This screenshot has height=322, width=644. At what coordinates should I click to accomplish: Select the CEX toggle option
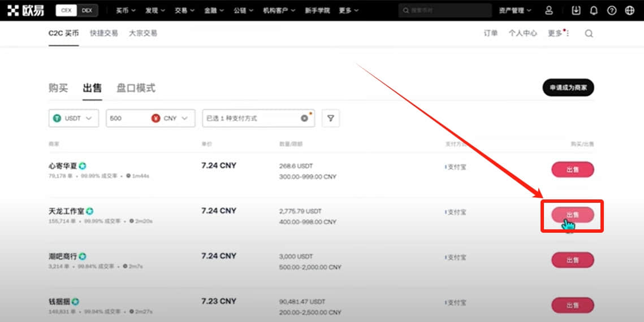pyautogui.click(x=66, y=10)
